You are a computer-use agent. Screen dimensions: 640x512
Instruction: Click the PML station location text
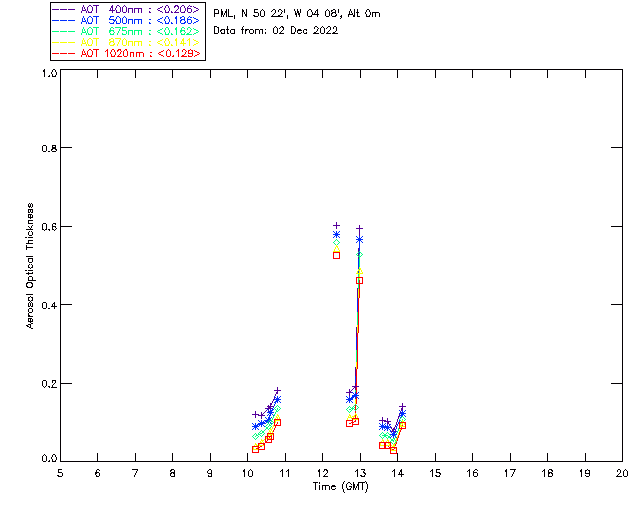(x=297, y=14)
